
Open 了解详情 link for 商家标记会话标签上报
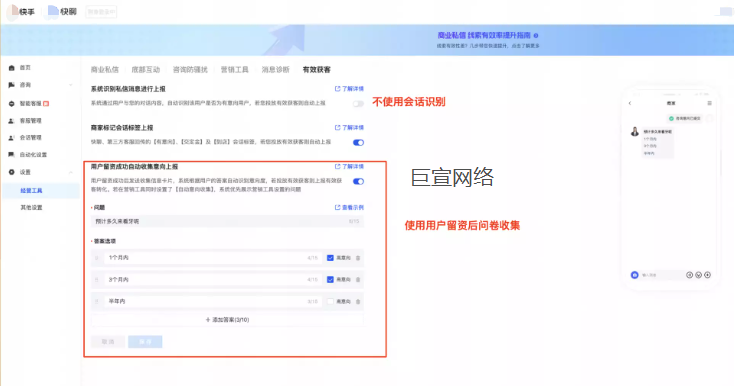tap(349, 128)
